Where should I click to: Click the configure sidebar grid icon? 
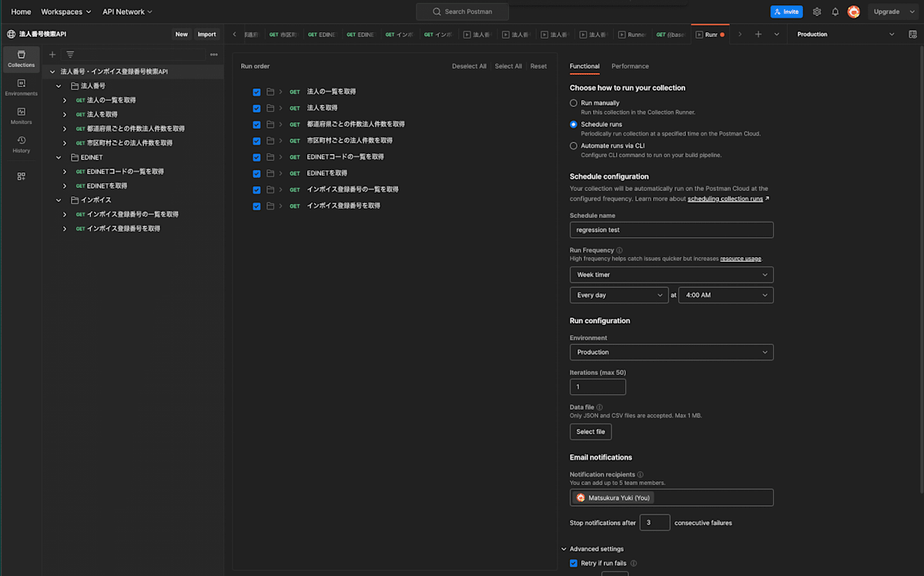tap(21, 176)
